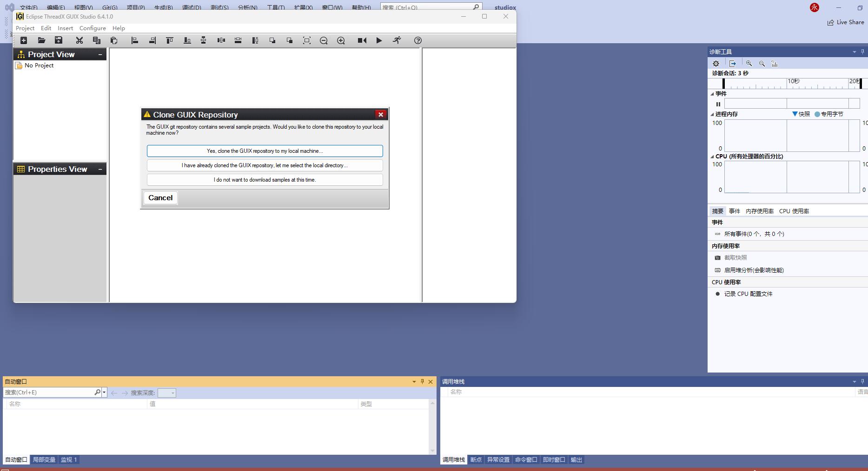This screenshot has height=471, width=868.
Task: Choose I do not want to download samples
Action: tap(265, 180)
